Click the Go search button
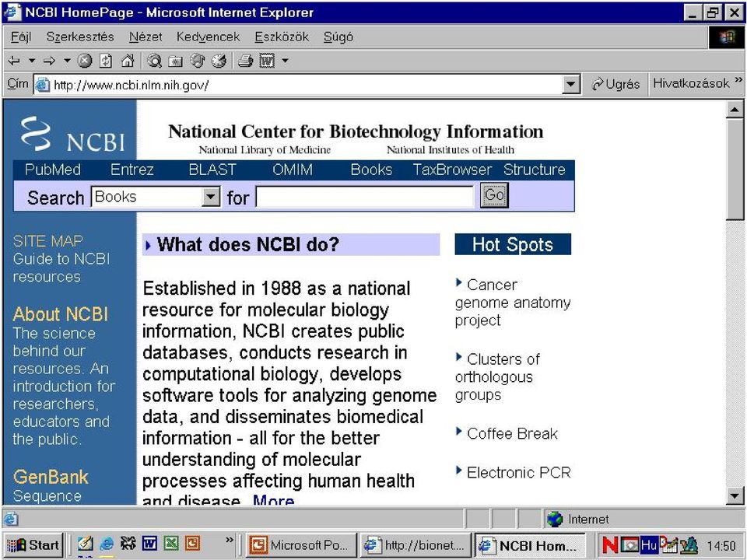Screen dimensions: 747x560 point(494,195)
